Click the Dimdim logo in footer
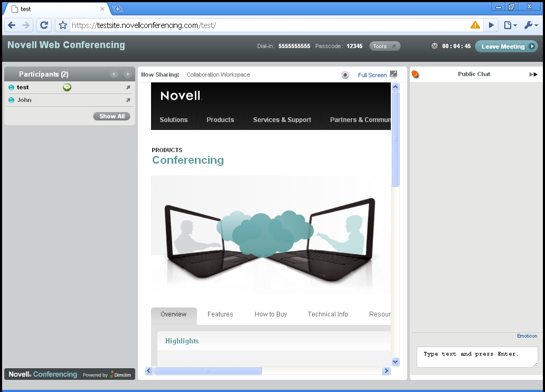This screenshot has height=392, width=545. [x=120, y=375]
